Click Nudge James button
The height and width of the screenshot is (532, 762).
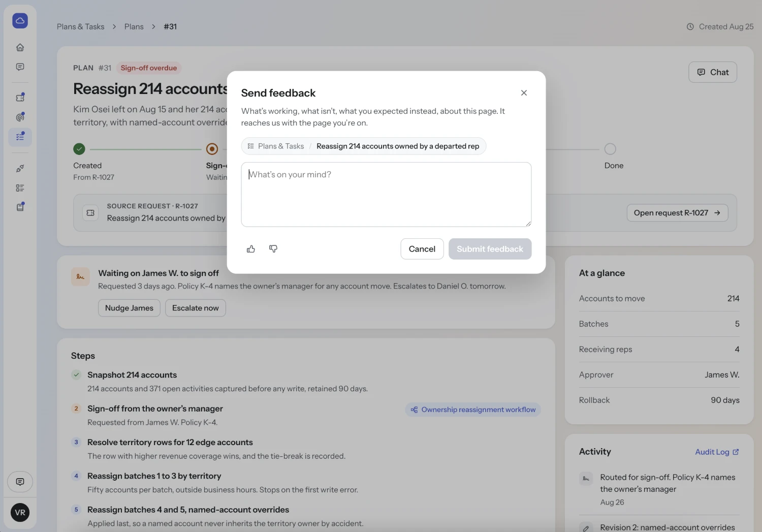point(129,308)
